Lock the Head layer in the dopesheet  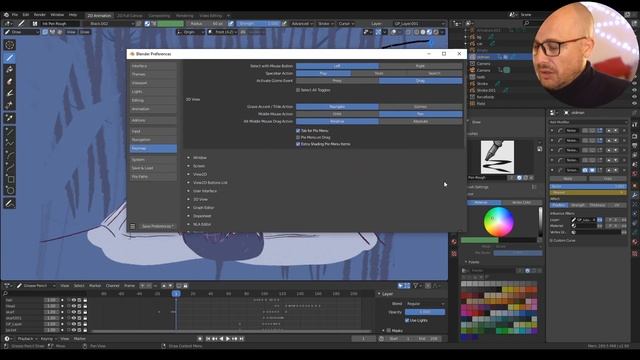tap(85, 306)
